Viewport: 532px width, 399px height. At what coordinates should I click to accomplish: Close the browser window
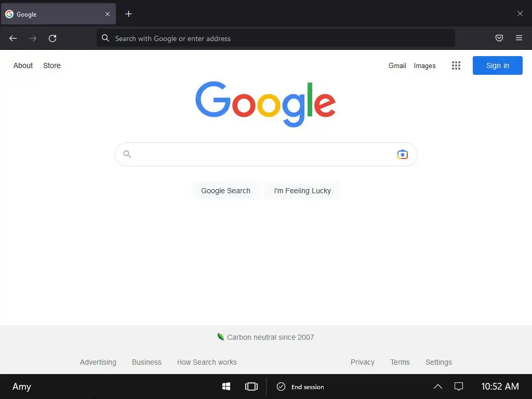[520, 14]
